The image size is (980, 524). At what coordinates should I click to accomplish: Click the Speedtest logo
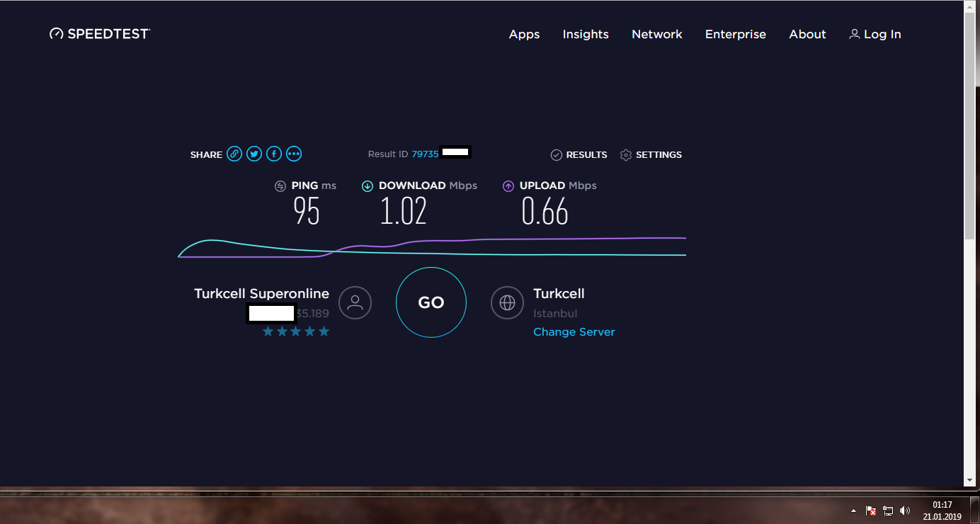(100, 34)
